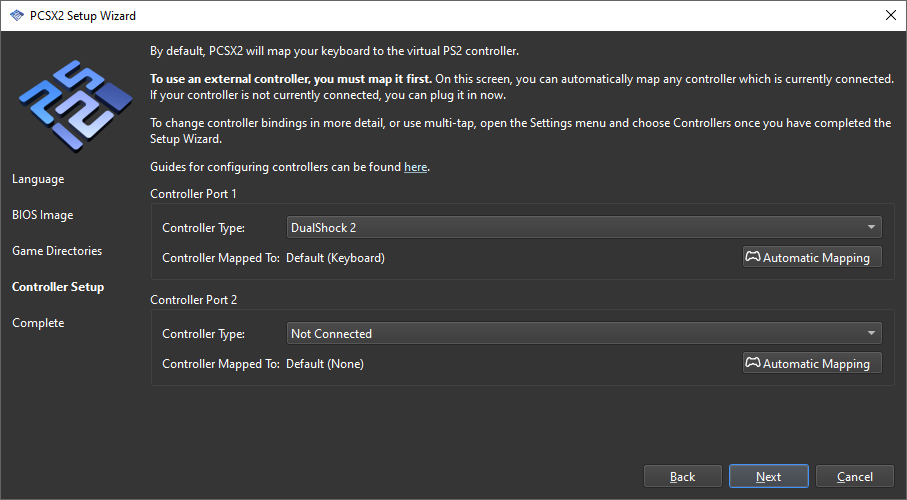The width and height of the screenshot is (907, 500).
Task: Close the PCSX2 Setup Wizard window
Action: click(890, 16)
